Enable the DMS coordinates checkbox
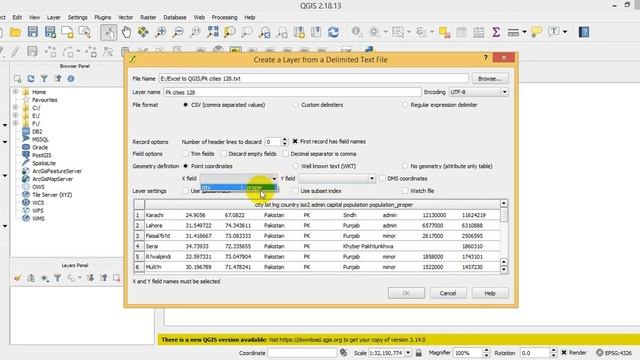The width and height of the screenshot is (640, 360). [x=382, y=178]
